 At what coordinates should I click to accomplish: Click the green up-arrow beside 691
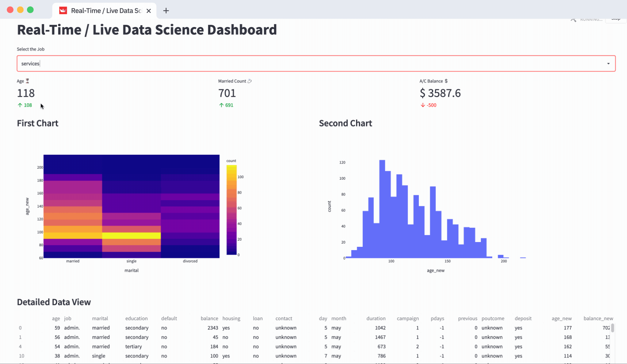coord(221,105)
